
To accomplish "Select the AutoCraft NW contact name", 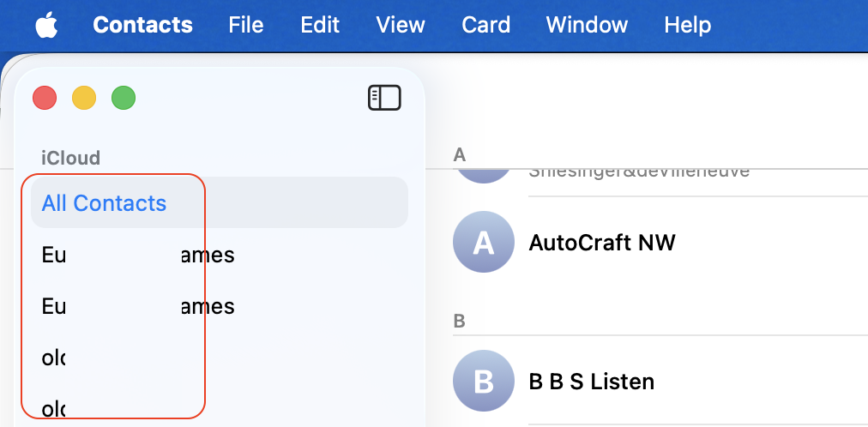I will point(602,243).
